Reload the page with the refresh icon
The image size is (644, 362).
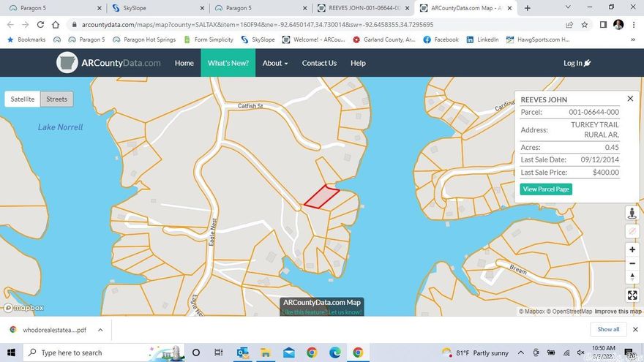tap(40, 25)
